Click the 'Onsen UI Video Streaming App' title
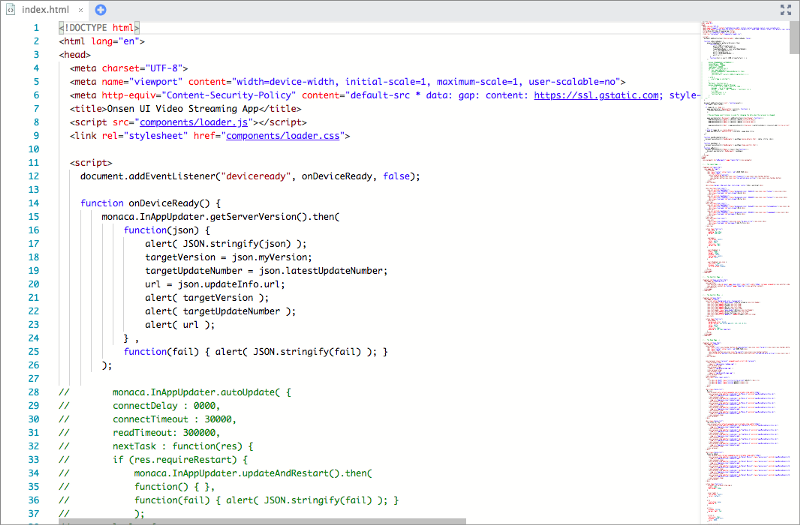800x525 pixels. point(182,109)
